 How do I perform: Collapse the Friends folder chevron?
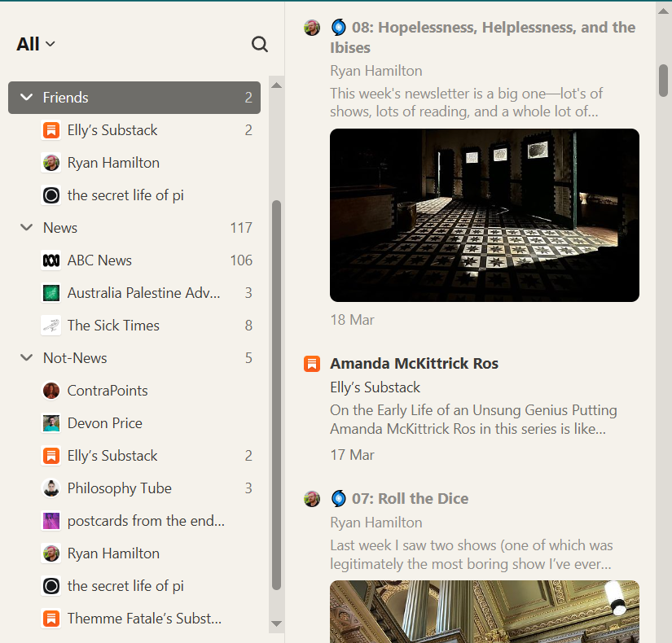27,97
